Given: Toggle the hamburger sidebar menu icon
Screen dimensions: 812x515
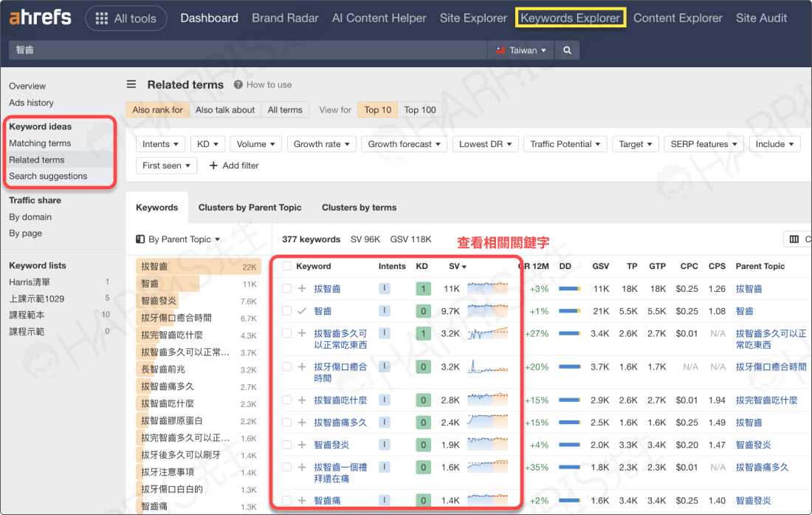Looking at the screenshot, I should [x=131, y=84].
